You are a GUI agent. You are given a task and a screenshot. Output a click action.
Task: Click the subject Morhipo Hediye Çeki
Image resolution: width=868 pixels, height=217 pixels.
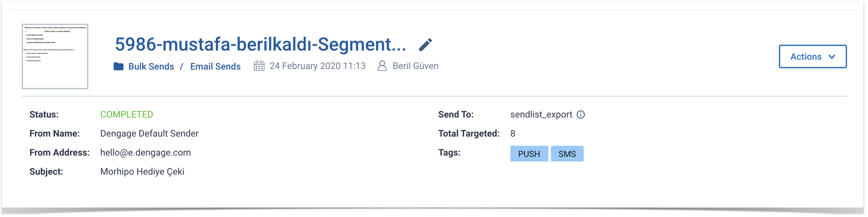pos(142,172)
